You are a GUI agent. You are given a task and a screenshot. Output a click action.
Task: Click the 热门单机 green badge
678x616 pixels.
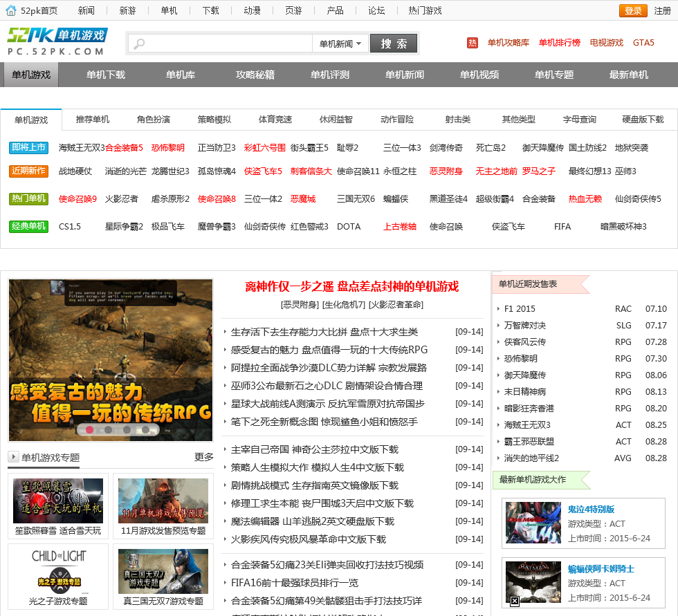click(x=28, y=198)
